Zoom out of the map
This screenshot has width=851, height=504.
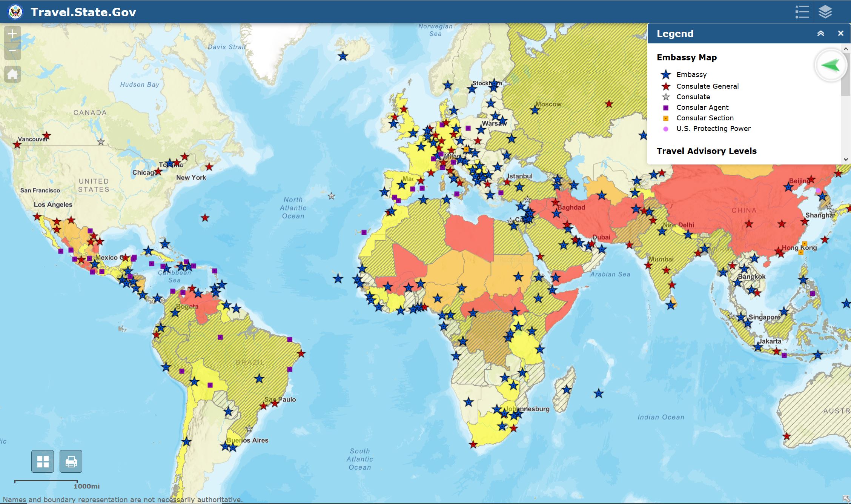point(12,51)
